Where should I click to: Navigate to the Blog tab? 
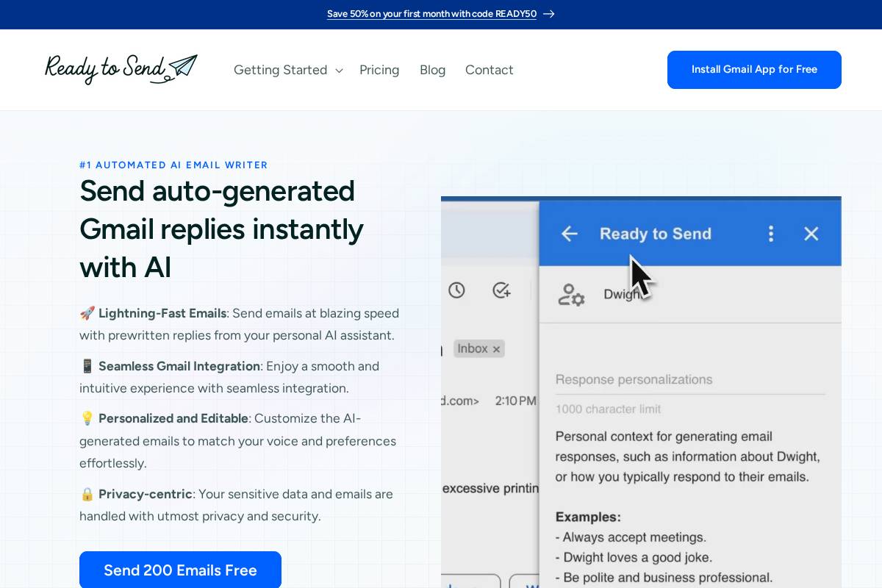[x=432, y=70]
